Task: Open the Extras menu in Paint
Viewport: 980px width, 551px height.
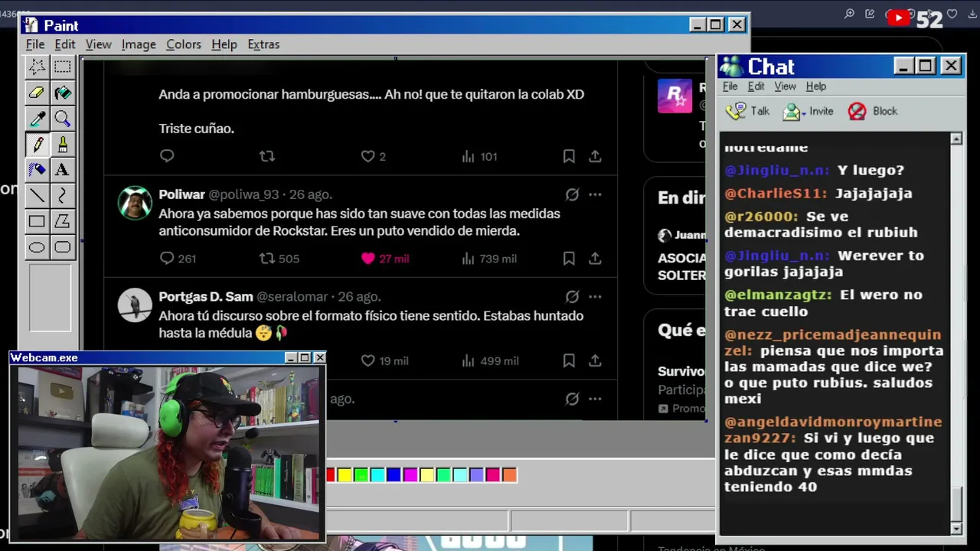Action: pyautogui.click(x=263, y=44)
